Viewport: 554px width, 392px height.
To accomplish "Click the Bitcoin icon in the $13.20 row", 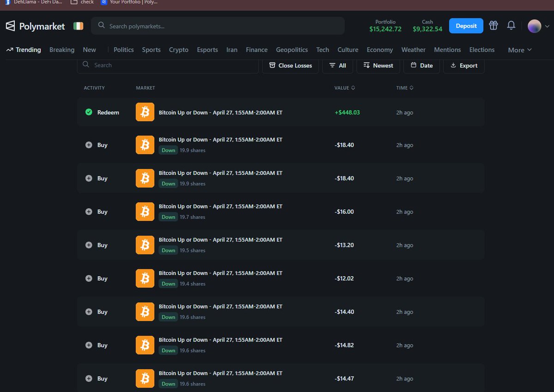I will click(x=145, y=245).
